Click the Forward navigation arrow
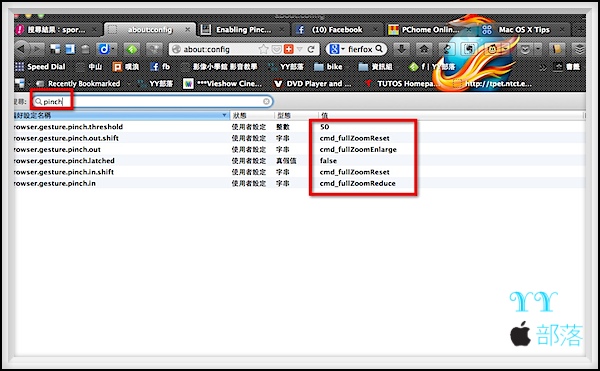600x371 pixels. pos(37,49)
